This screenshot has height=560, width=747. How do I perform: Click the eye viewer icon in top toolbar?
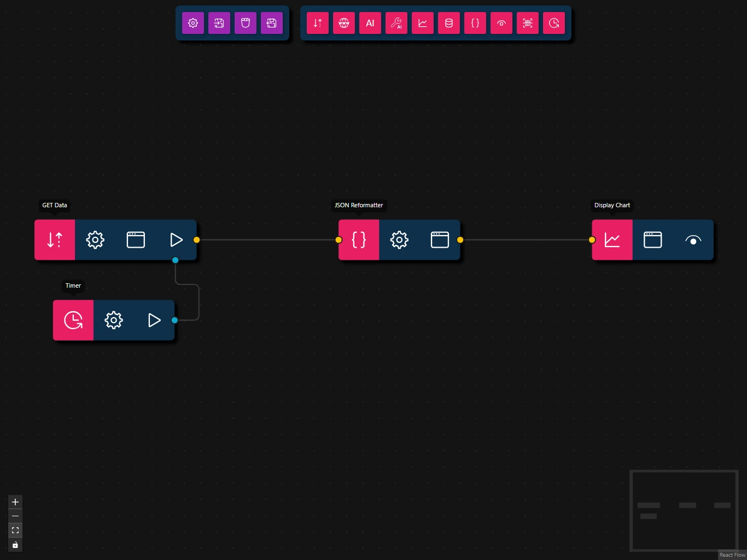click(501, 23)
